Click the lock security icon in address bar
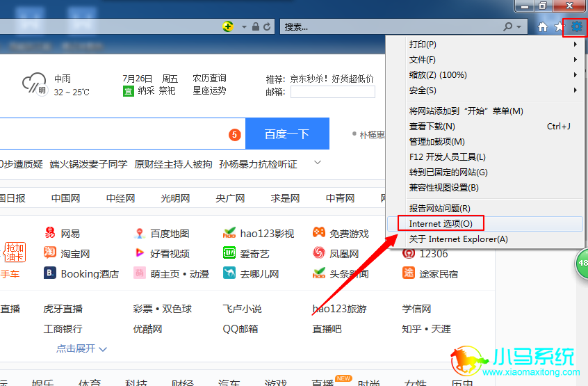 [256, 26]
